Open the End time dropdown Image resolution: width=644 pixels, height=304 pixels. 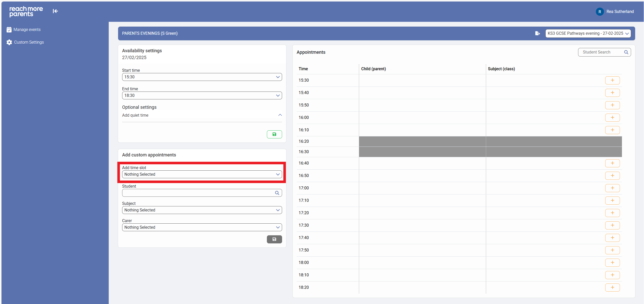[202, 96]
